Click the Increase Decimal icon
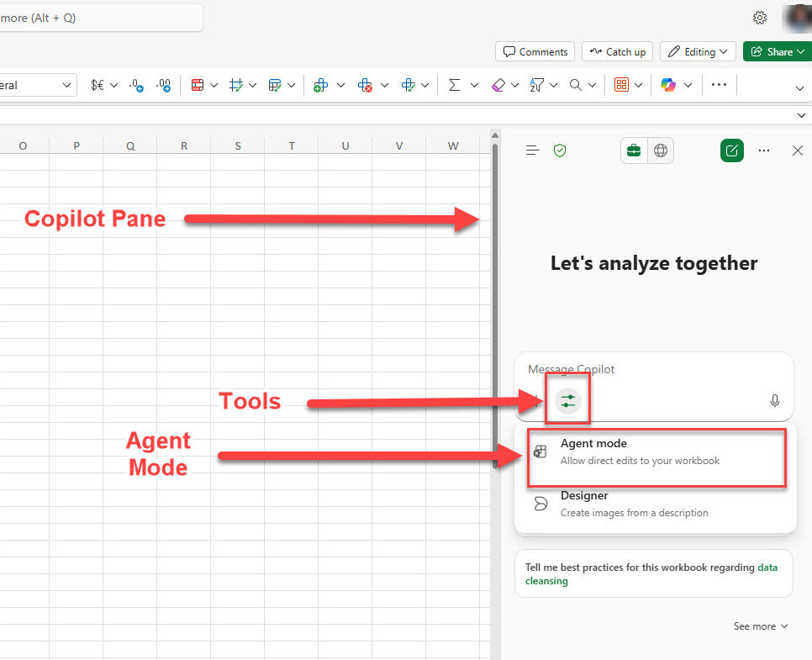This screenshot has width=812, height=660. pyautogui.click(x=163, y=85)
